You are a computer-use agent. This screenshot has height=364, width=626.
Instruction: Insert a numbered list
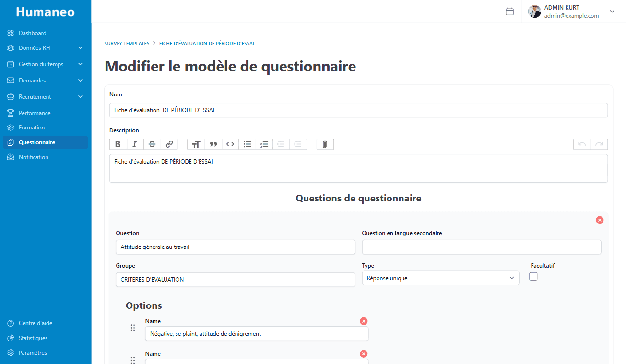tap(264, 144)
